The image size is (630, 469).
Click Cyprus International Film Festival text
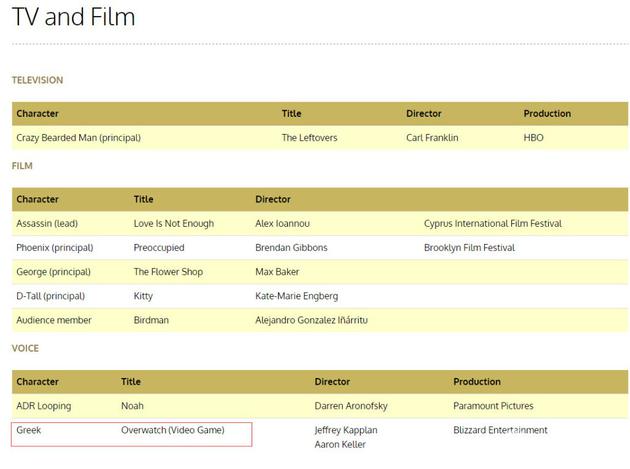pyautogui.click(x=493, y=223)
